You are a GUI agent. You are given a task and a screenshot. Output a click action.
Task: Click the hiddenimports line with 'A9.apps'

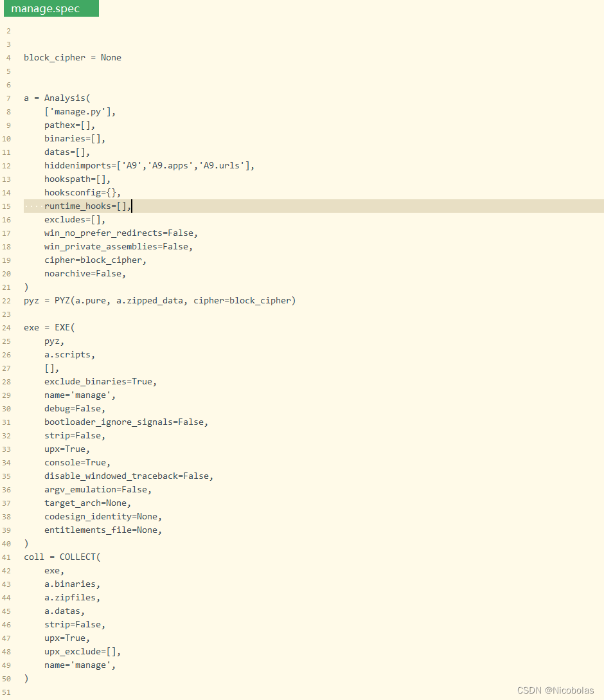coord(149,166)
